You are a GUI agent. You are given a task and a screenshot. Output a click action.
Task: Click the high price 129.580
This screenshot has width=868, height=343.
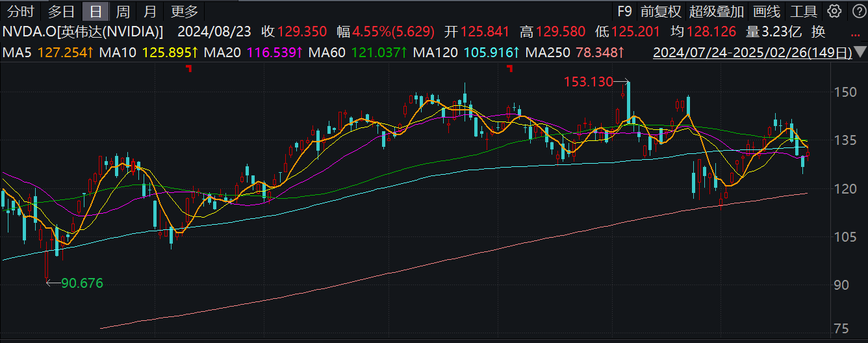[561, 31]
